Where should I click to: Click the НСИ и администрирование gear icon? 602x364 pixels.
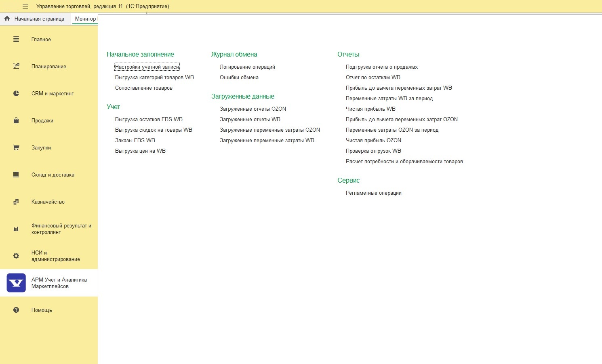pyautogui.click(x=16, y=256)
